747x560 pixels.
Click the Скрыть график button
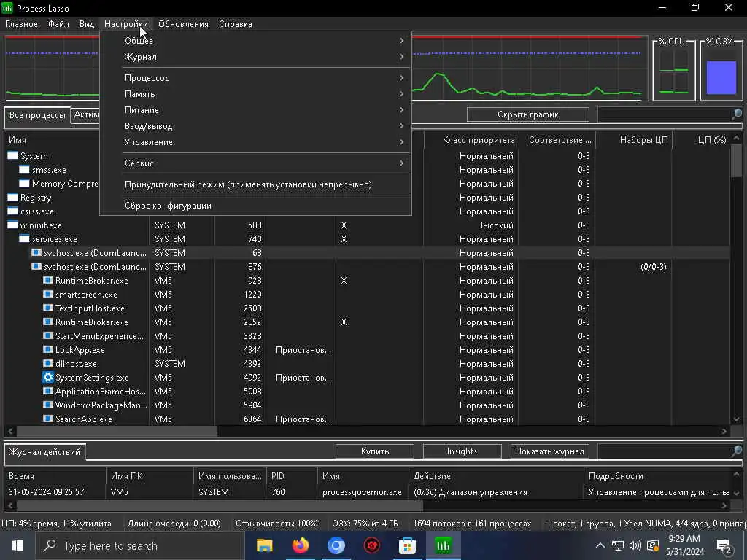[528, 114]
